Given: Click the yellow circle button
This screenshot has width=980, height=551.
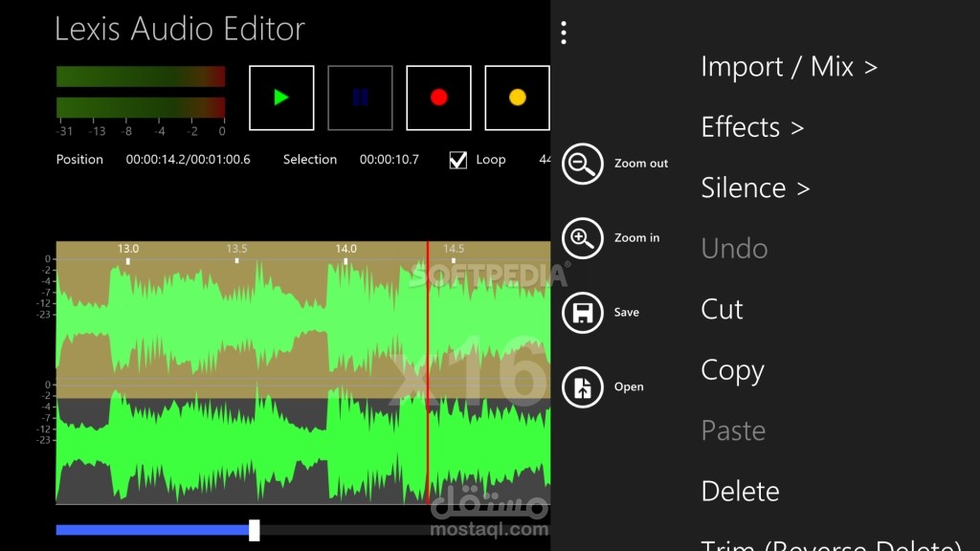Looking at the screenshot, I should (518, 98).
